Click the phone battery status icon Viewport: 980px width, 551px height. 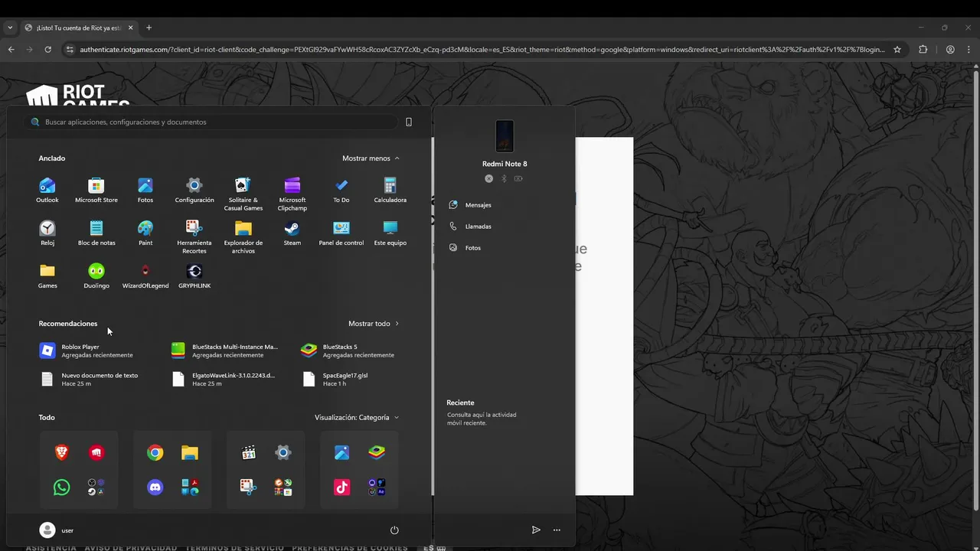pyautogui.click(x=518, y=178)
